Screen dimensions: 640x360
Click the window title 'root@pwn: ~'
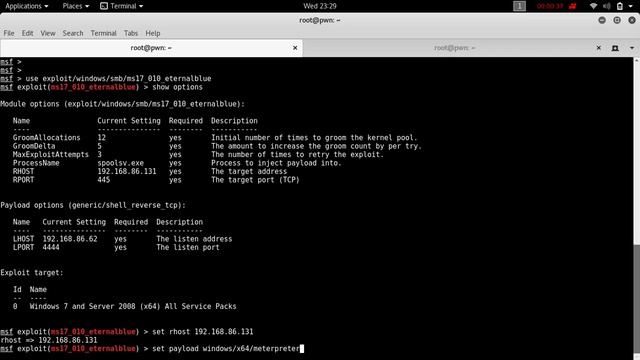(x=320, y=20)
